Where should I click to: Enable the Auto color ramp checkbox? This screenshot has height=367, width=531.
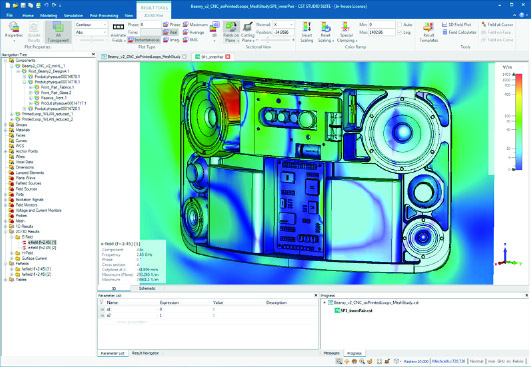(400, 25)
